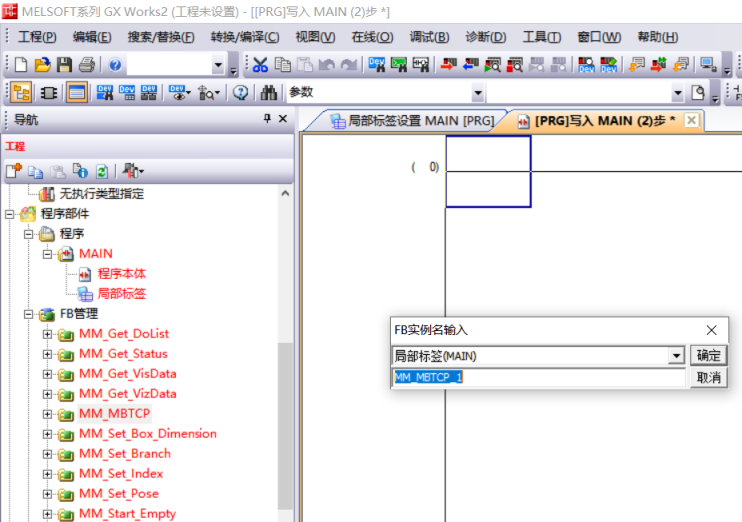Click the convert all programs icon

(x=681, y=64)
